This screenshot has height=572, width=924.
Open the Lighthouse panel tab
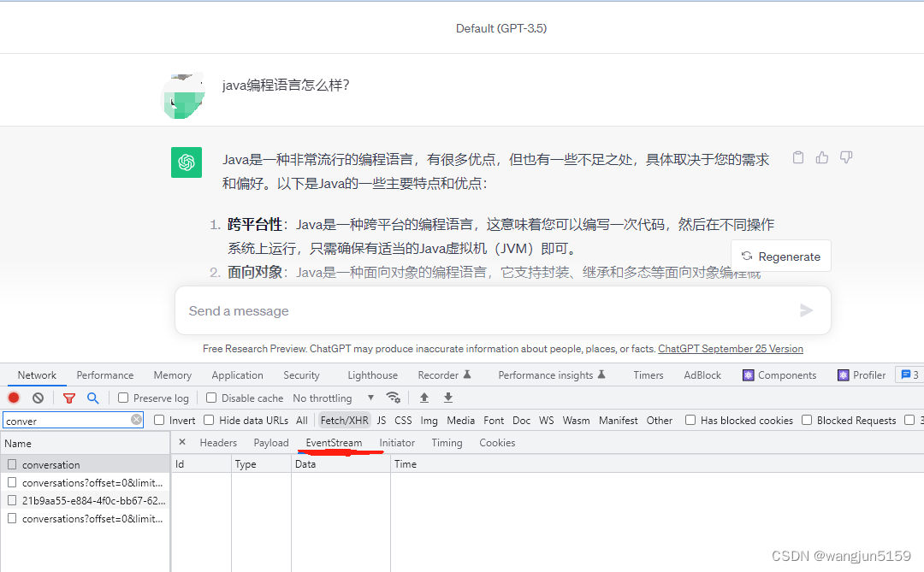(x=372, y=375)
